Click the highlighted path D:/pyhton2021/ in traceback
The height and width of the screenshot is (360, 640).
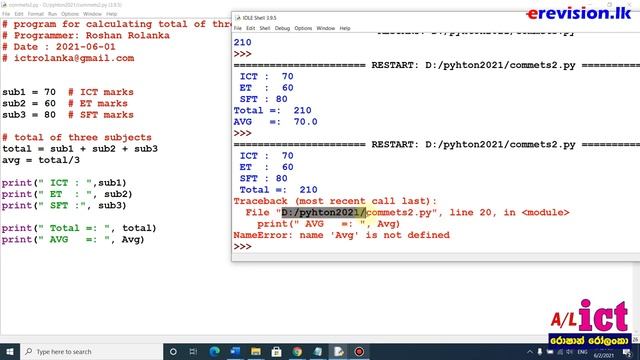(x=324, y=212)
